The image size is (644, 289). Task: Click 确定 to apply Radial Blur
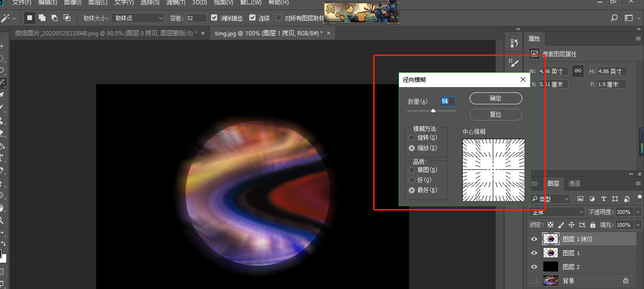[496, 98]
